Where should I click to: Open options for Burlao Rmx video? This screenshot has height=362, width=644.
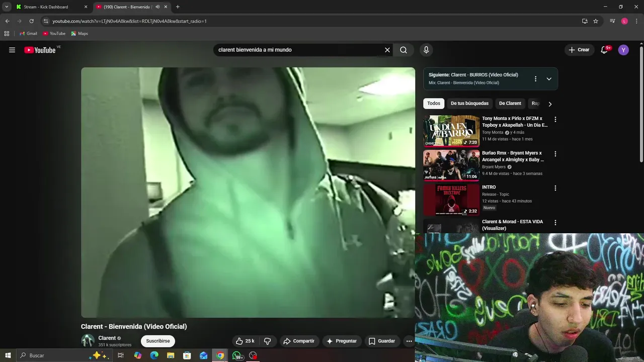coord(555,154)
